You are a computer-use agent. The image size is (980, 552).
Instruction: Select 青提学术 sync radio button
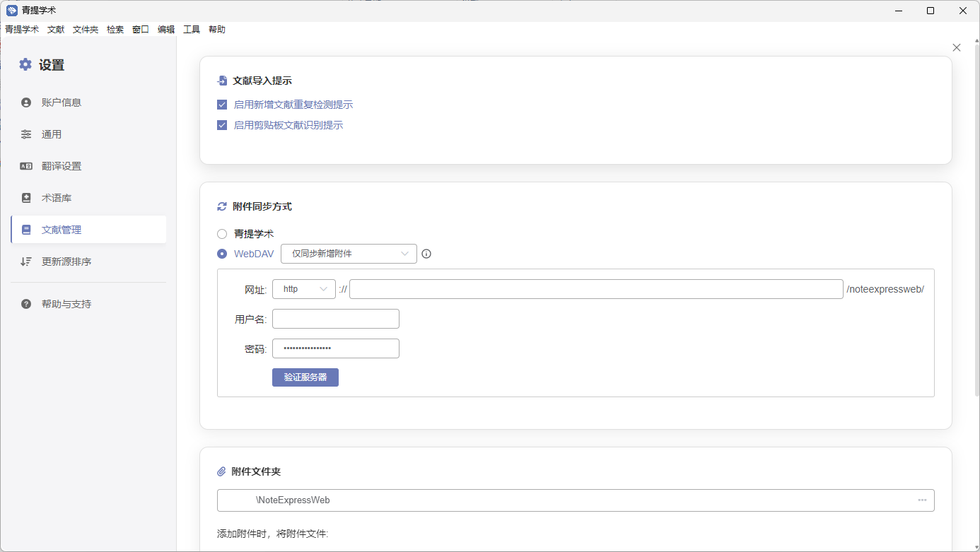[222, 233]
